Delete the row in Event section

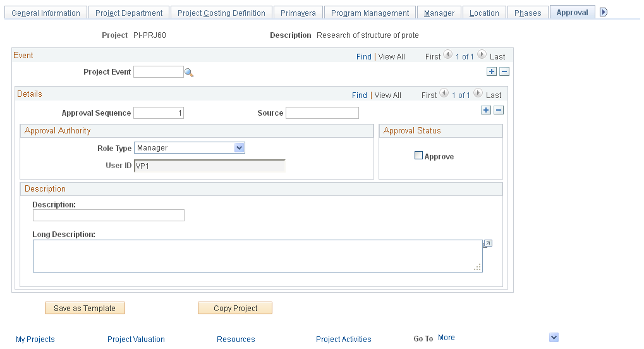[504, 71]
